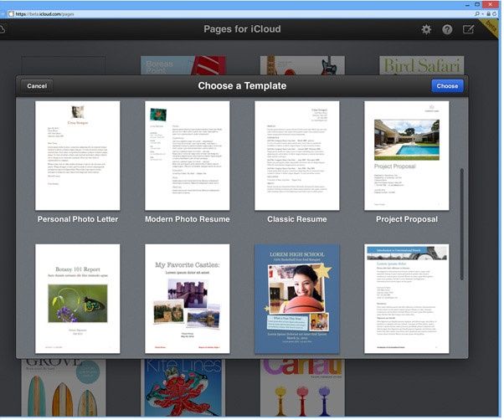Click the iCloud icon at header left
Viewport: 504px width, 420px height.
click(x=2, y=29)
